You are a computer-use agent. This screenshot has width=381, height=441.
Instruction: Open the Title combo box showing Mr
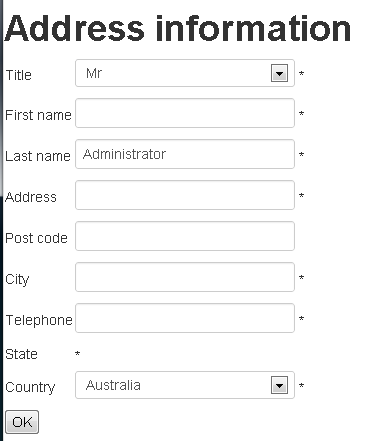[x=185, y=73]
